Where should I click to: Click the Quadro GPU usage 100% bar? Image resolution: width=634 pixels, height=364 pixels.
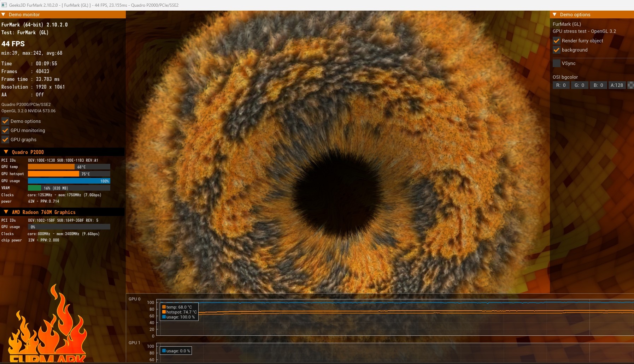coord(69,181)
